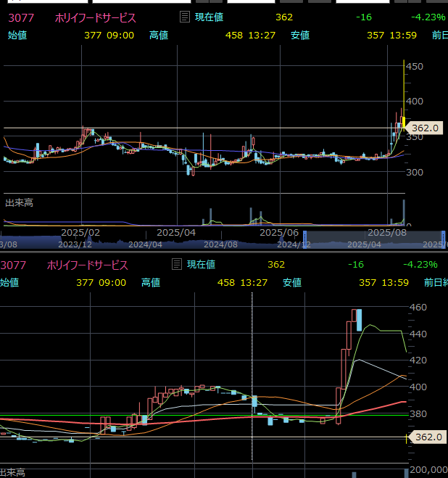The width and height of the screenshot is (448, 478).
Task: Click the -4.23% change value in upper panel
Action: [428, 17]
